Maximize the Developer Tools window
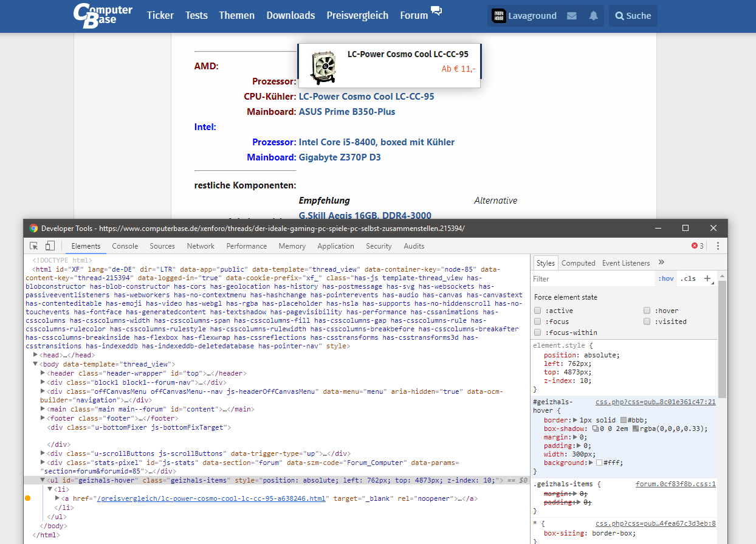The height and width of the screenshot is (544, 756). [x=686, y=228]
